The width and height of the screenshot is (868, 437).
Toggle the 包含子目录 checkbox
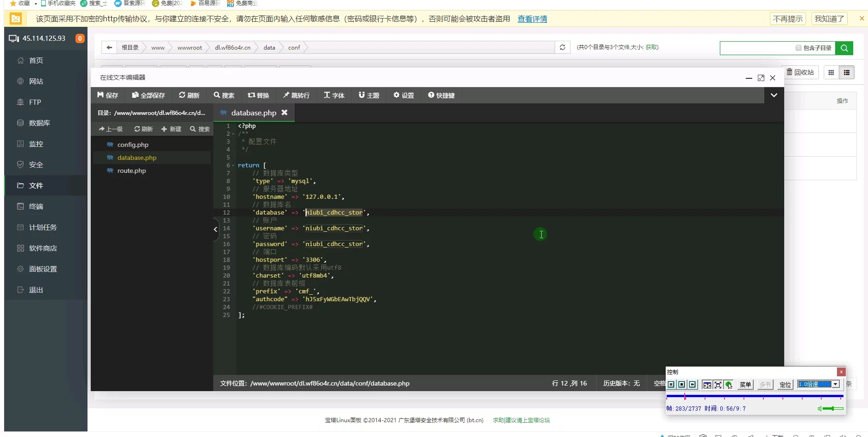coord(799,48)
